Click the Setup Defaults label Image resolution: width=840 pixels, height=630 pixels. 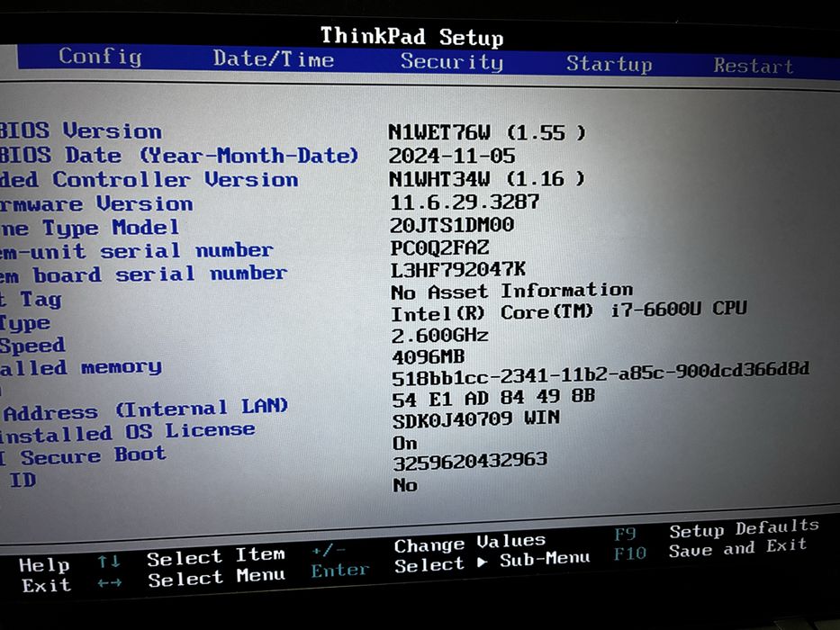(744, 529)
